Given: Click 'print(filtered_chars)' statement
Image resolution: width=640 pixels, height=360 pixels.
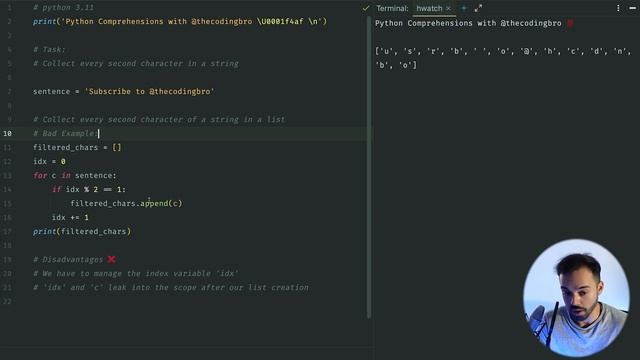Looking at the screenshot, I should [x=82, y=231].
